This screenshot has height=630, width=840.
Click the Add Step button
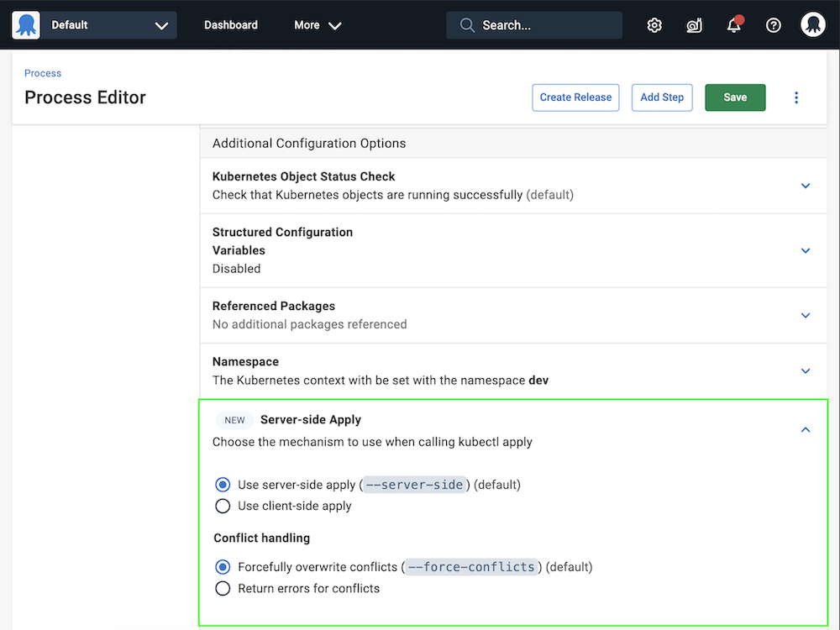(x=662, y=97)
